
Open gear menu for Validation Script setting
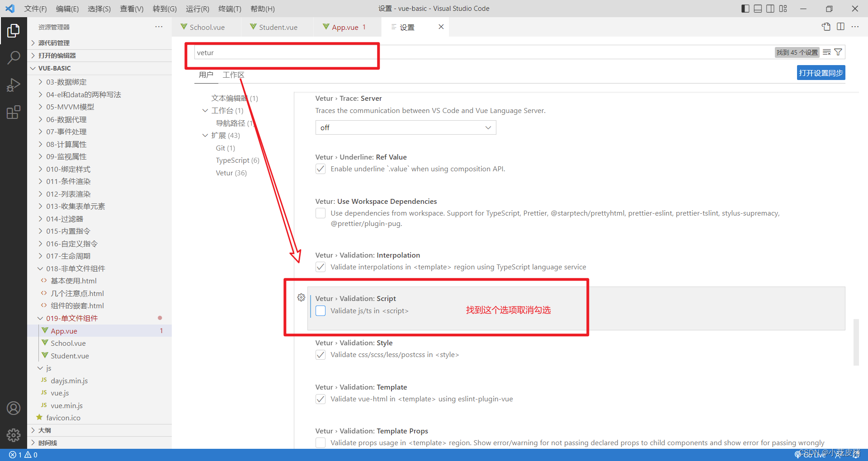point(301,297)
